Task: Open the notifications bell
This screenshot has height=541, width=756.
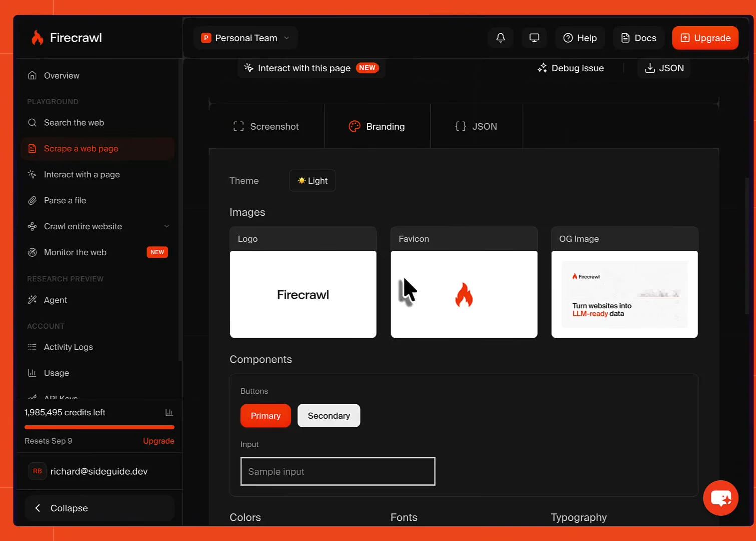Action: point(500,38)
